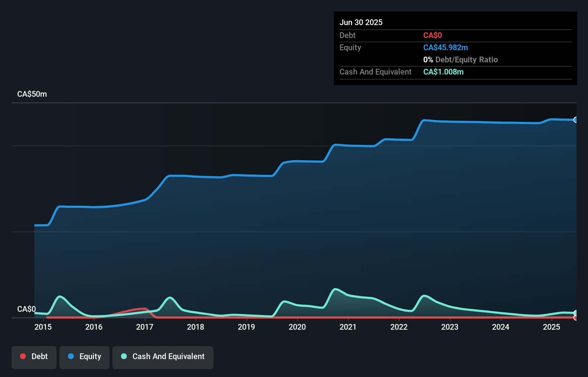The width and height of the screenshot is (588, 377).
Task: Click the 0% Debt/Equity Ratio text
Action: (x=461, y=60)
